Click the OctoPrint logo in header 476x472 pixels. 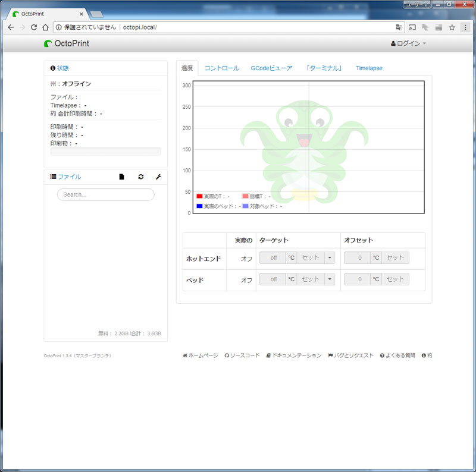point(67,43)
